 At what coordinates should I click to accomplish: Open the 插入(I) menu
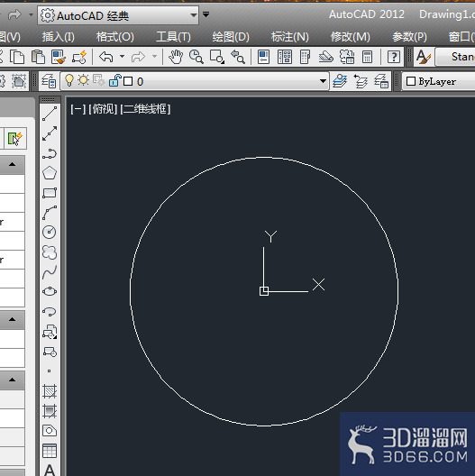(x=59, y=37)
